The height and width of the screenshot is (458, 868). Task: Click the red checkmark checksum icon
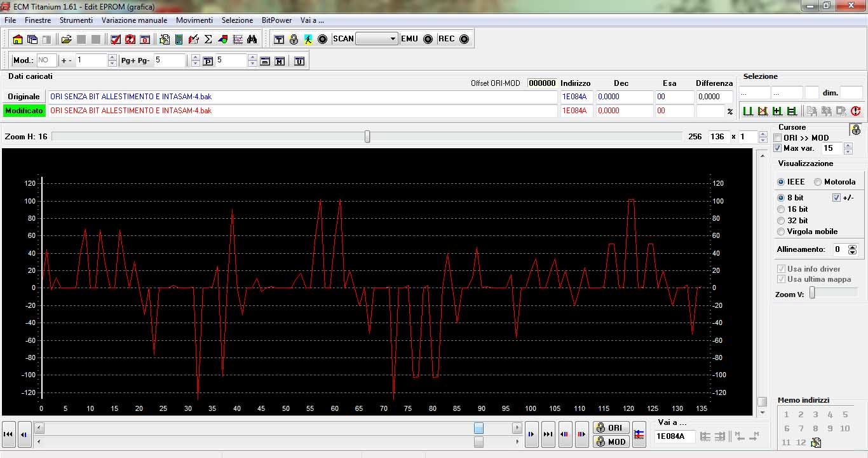coord(116,39)
